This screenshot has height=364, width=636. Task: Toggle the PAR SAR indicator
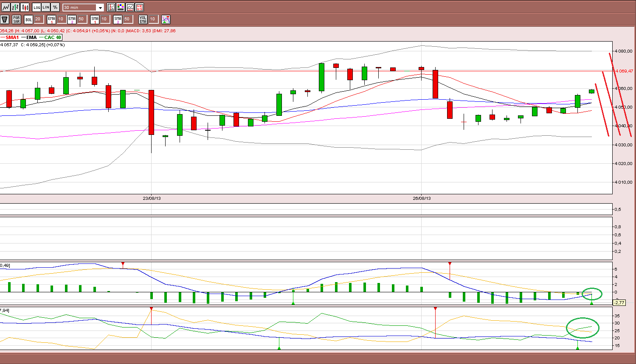point(17,20)
